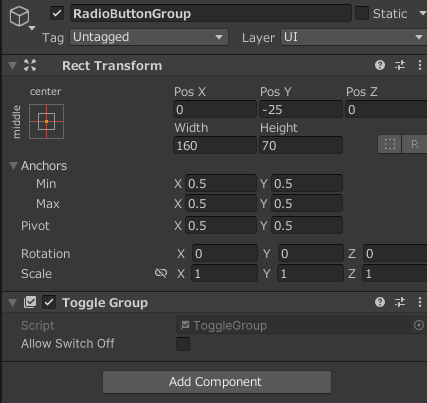The width and height of the screenshot is (427, 403).
Task: Open the anchor presets box
Action: coord(46,121)
